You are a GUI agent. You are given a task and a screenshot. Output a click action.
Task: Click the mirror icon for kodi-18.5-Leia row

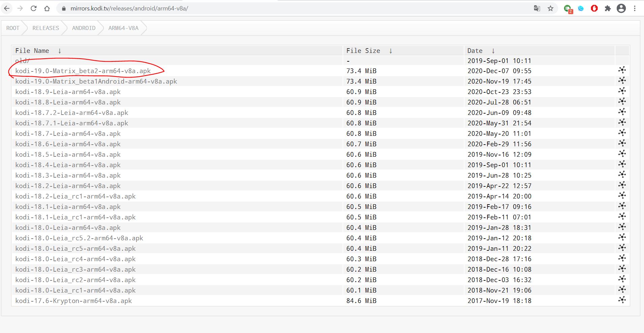(x=622, y=153)
